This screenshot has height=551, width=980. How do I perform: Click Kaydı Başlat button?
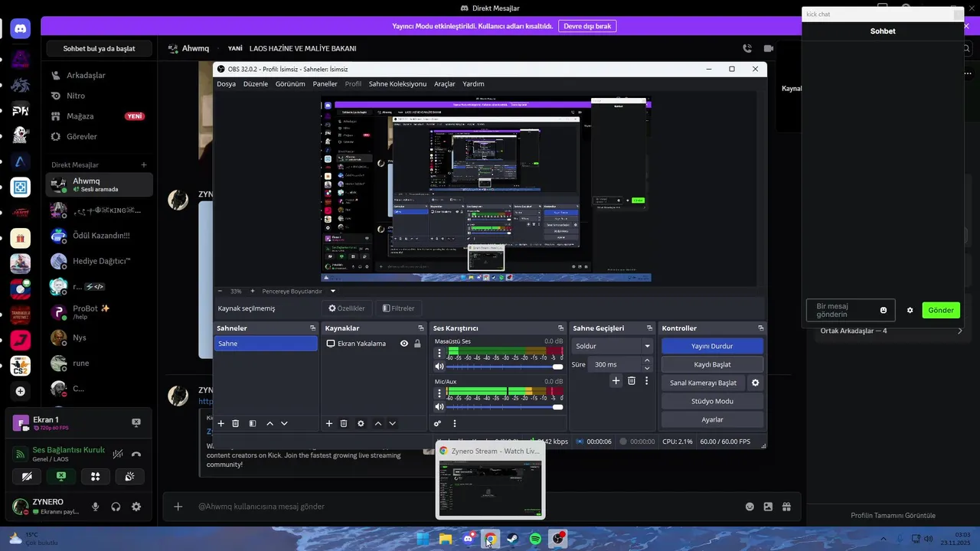pyautogui.click(x=712, y=364)
